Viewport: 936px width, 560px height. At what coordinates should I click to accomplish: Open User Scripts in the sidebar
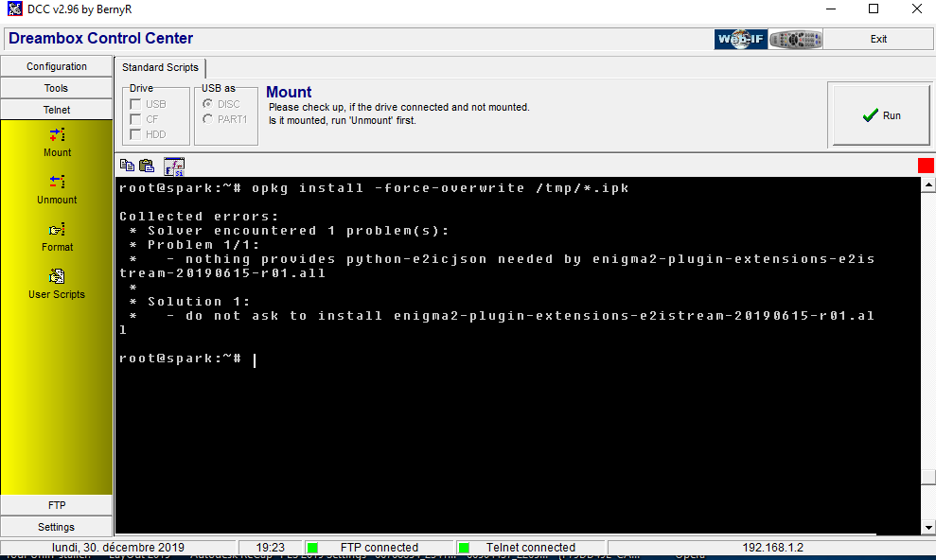click(x=57, y=276)
